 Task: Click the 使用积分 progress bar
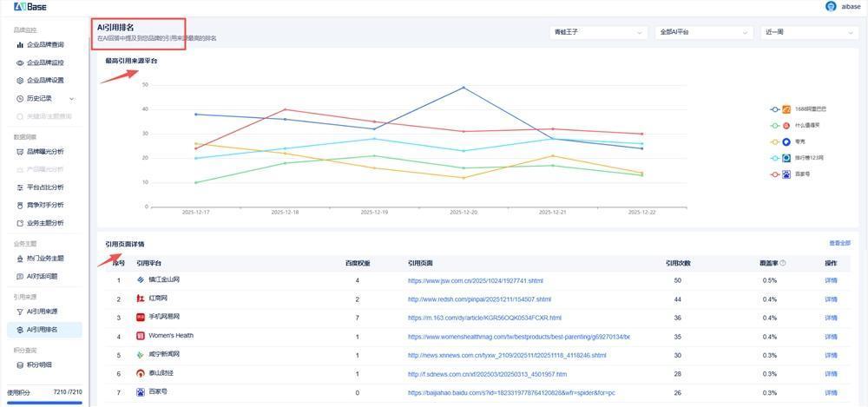45,403
